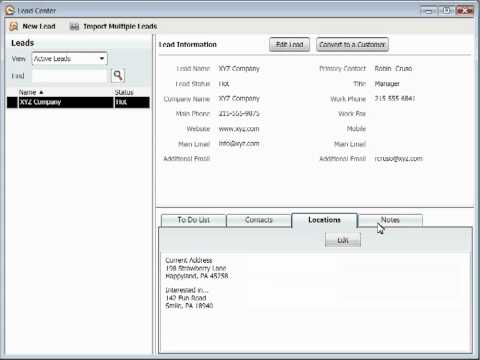
Task: Click the Lead Center app icon
Action: (x=10, y=10)
